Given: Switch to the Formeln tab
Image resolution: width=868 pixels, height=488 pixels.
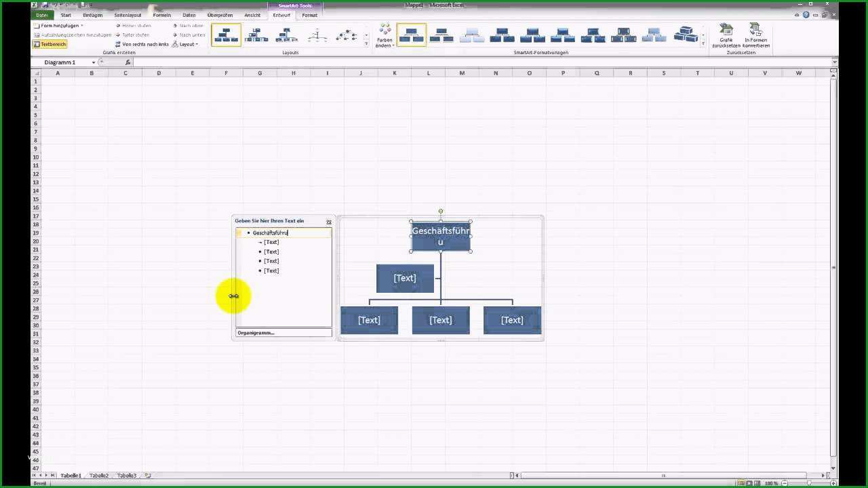Looking at the screenshot, I should (162, 15).
